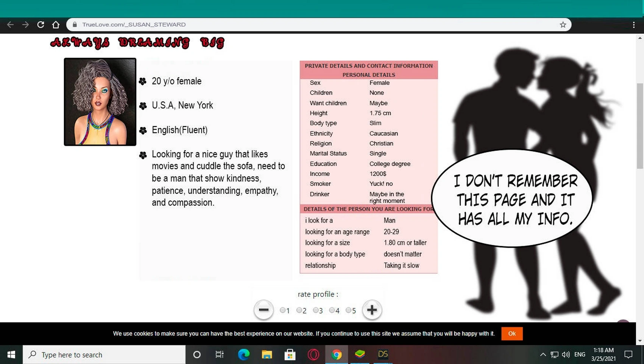Click the plus button to raise rating
This screenshot has width=644, height=364.
[x=372, y=310]
